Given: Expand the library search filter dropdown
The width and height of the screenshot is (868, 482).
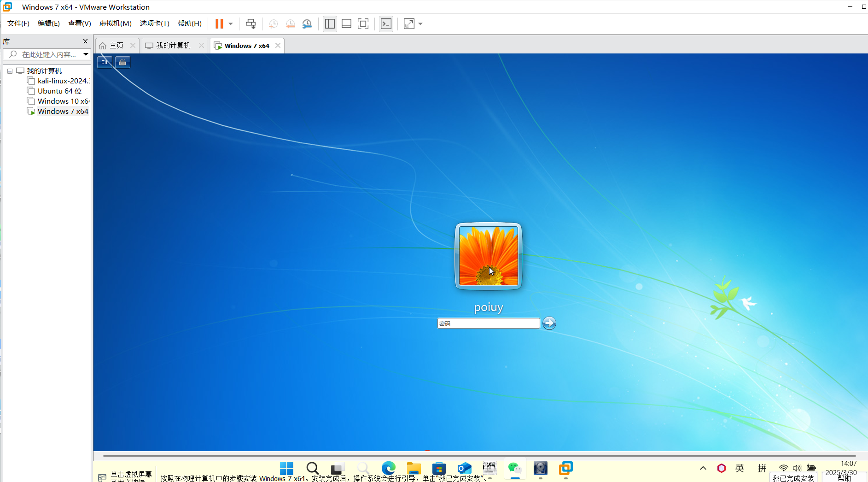Looking at the screenshot, I should pyautogui.click(x=86, y=54).
